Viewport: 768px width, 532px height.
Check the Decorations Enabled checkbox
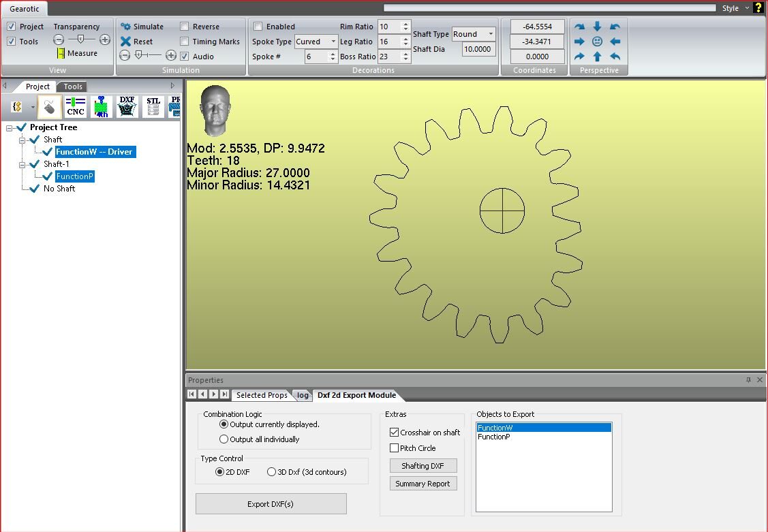(258, 27)
